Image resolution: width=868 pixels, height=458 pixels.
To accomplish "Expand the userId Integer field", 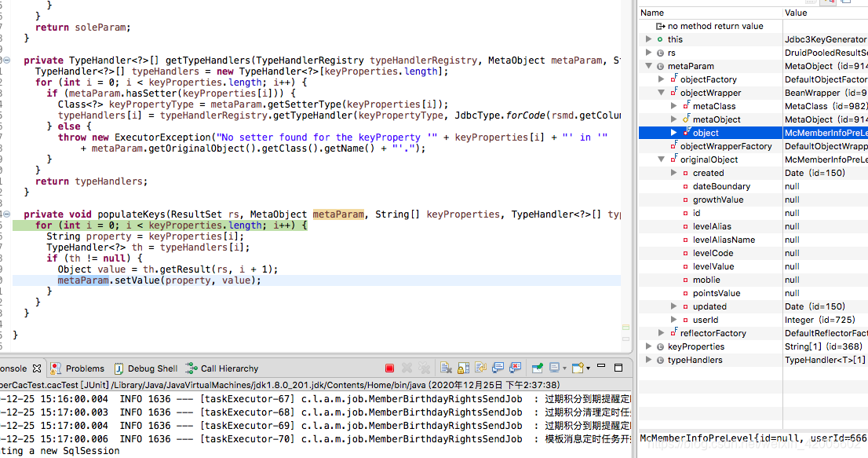I will coord(673,320).
